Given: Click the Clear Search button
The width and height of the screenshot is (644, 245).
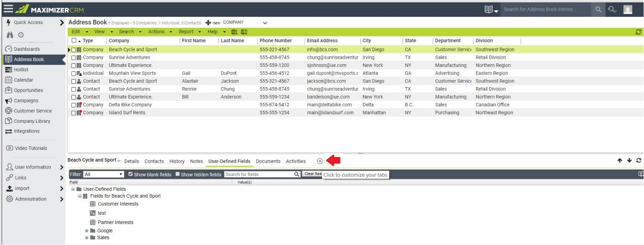Looking at the screenshot, I should click(313, 174).
